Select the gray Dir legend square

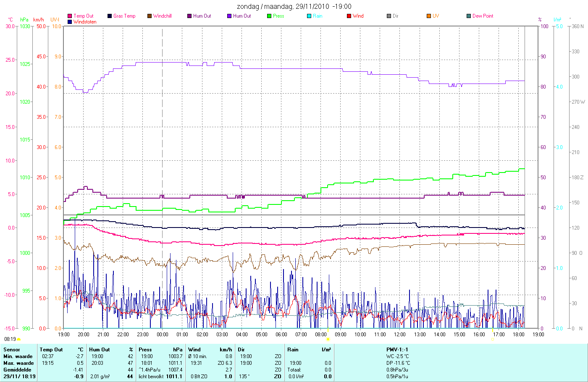click(x=389, y=16)
